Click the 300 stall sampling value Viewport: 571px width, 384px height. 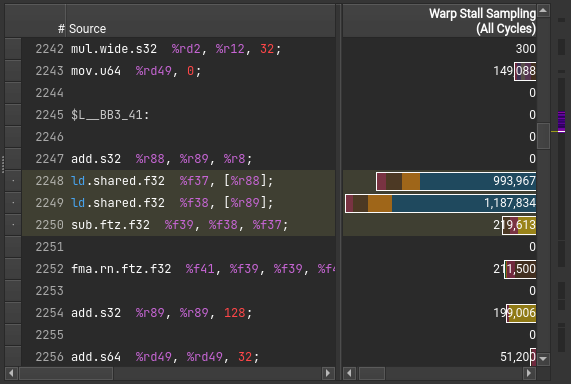point(525,49)
